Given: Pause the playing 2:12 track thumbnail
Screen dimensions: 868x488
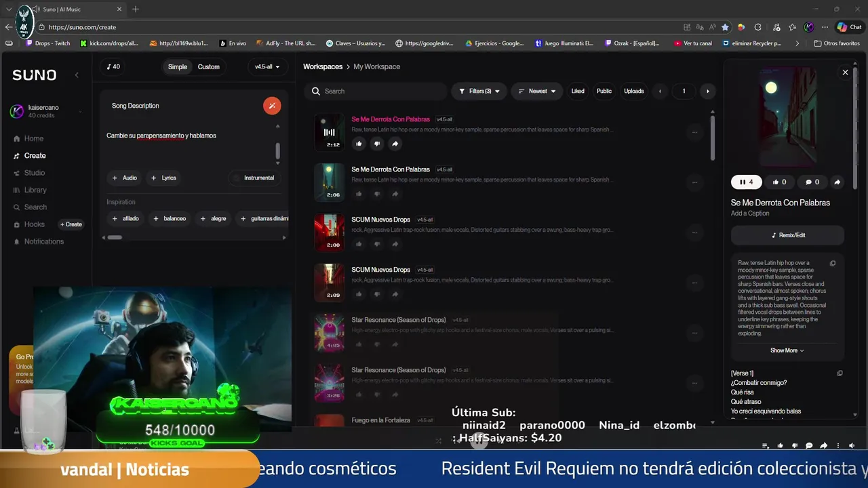Looking at the screenshot, I should 329,132.
